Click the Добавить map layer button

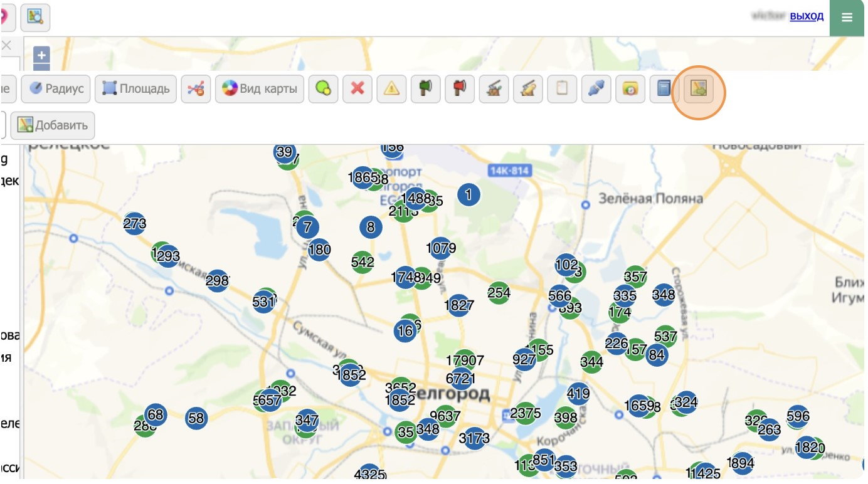coord(53,125)
